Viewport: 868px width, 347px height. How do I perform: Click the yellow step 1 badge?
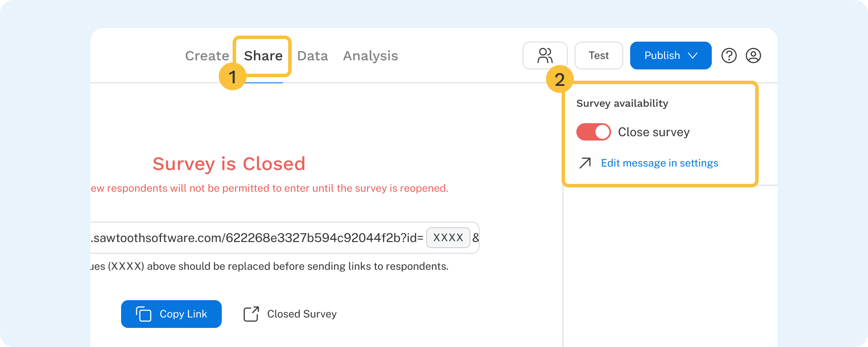pos(233,77)
